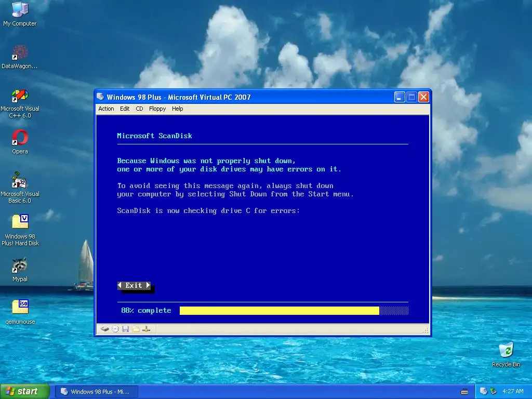Image resolution: width=532 pixels, height=399 pixels.
Task: Select the qemumouse iso file icon
Action: pyautogui.click(x=20, y=312)
